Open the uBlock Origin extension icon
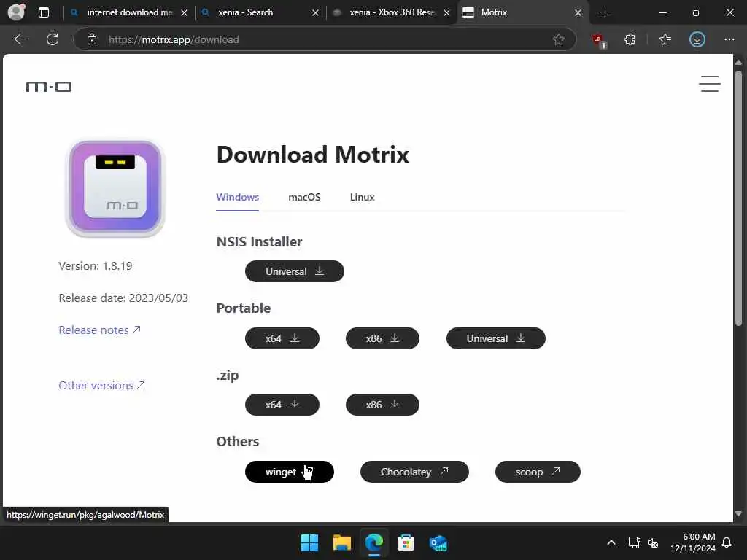The image size is (747, 560). (599, 40)
